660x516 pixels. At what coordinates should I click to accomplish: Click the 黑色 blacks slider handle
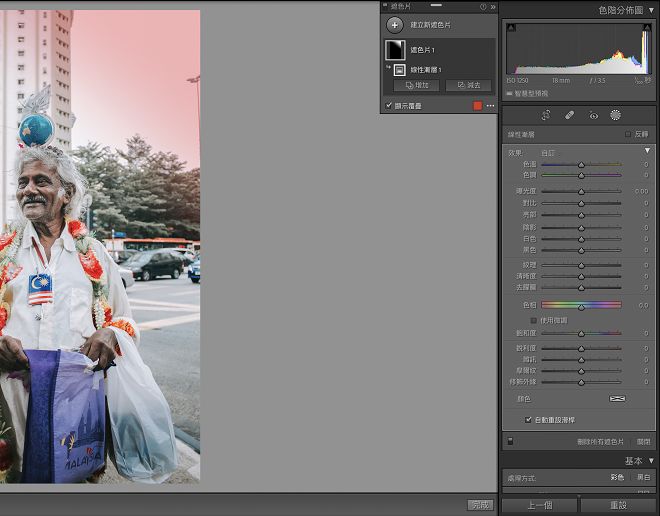click(x=581, y=250)
